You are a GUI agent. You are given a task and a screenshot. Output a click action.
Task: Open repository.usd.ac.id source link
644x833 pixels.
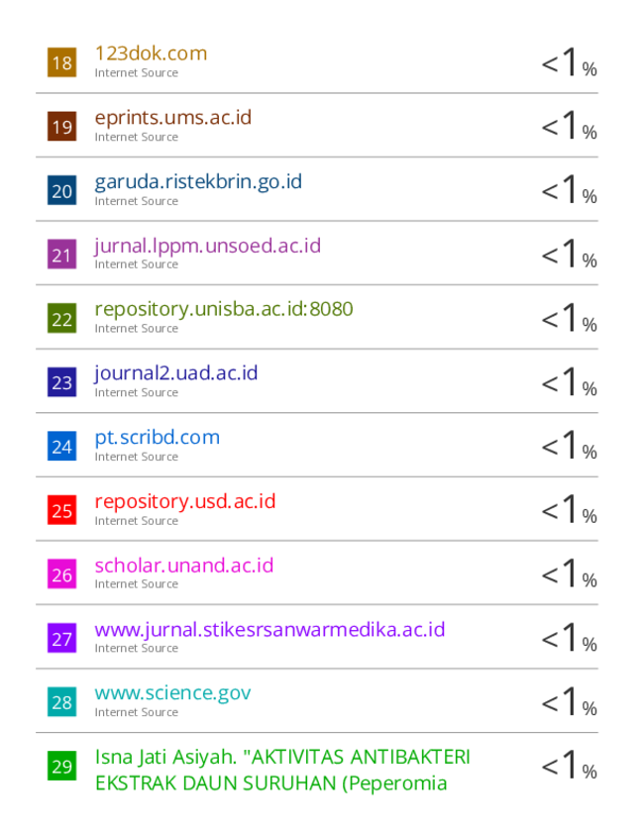tap(185, 502)
